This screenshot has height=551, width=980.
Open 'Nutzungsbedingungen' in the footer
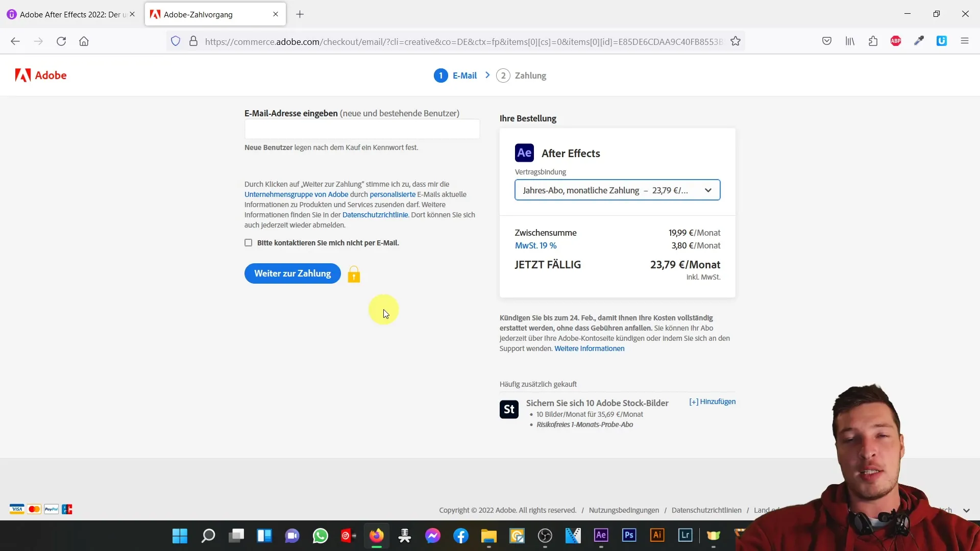(624, 510)
